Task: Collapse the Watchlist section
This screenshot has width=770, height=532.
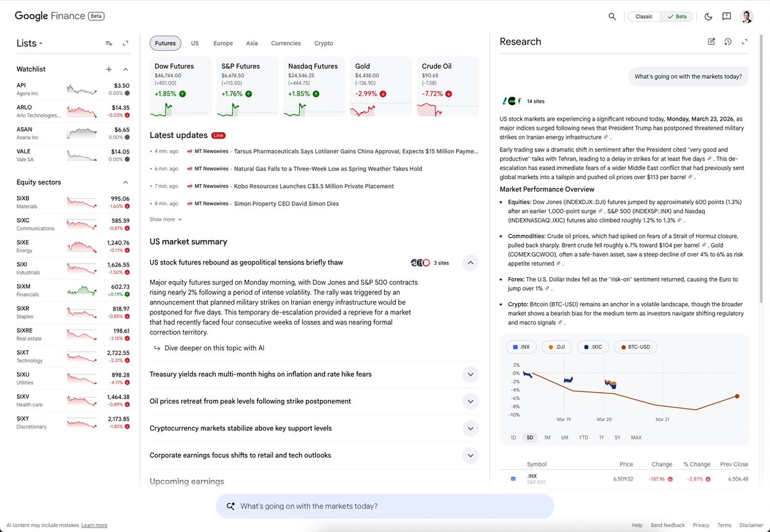Action: coord(126,69)
